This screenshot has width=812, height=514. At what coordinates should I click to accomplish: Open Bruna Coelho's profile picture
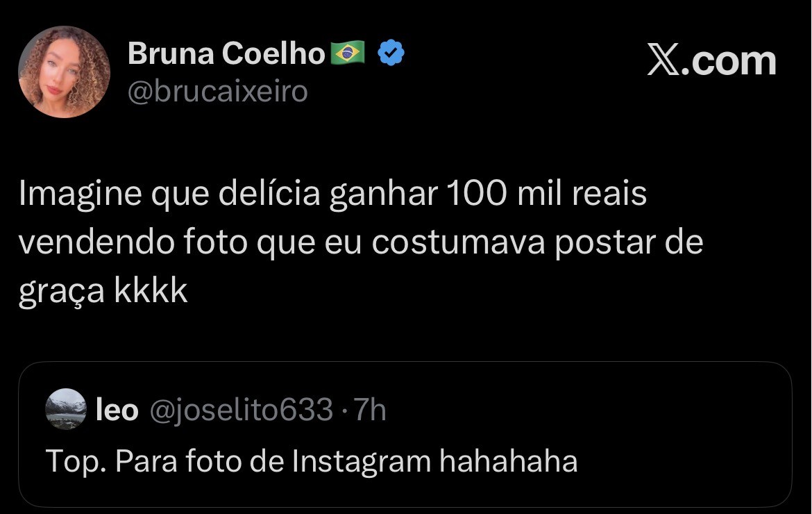64,72
